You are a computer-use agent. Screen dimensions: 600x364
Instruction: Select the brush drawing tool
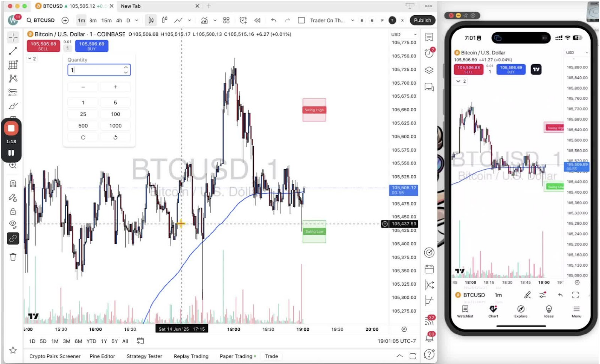coord(13,106)
